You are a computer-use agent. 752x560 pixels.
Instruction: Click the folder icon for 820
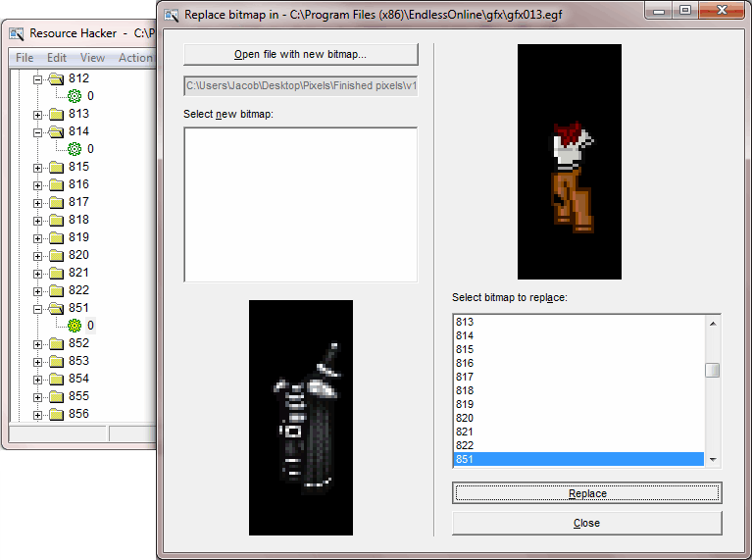[x=56, y=255]
